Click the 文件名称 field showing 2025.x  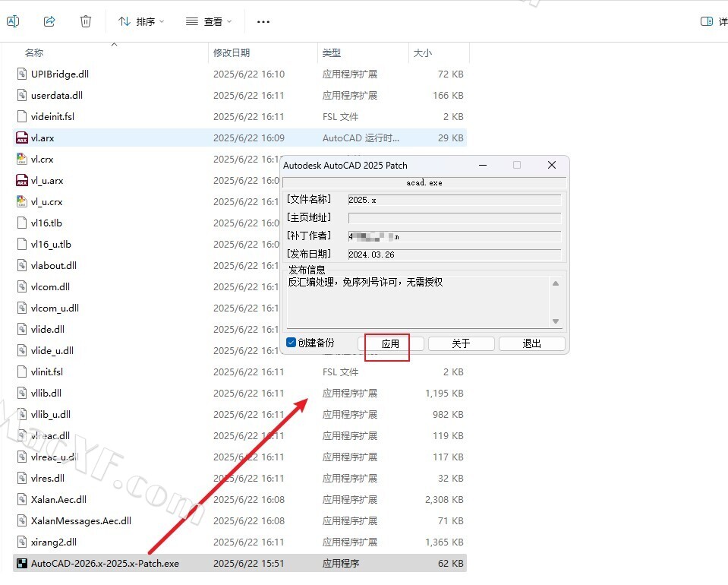click(455, 200)
